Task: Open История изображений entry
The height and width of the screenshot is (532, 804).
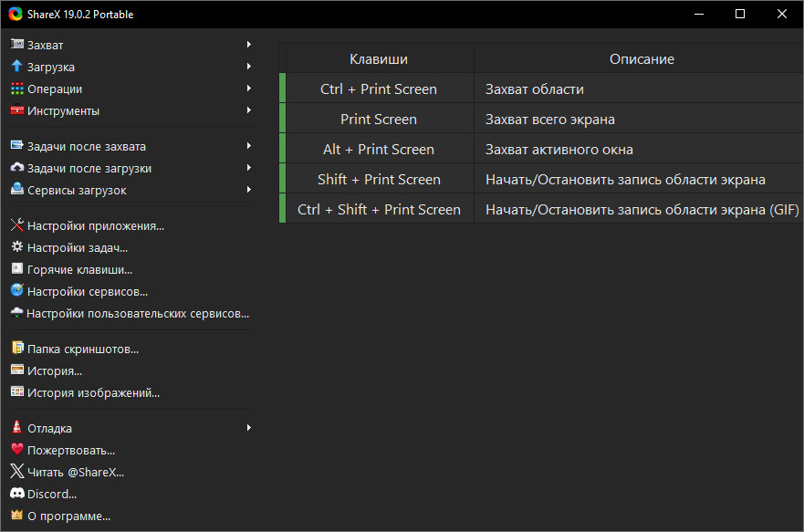Action: pyautogui.click(x=93, y=392)
